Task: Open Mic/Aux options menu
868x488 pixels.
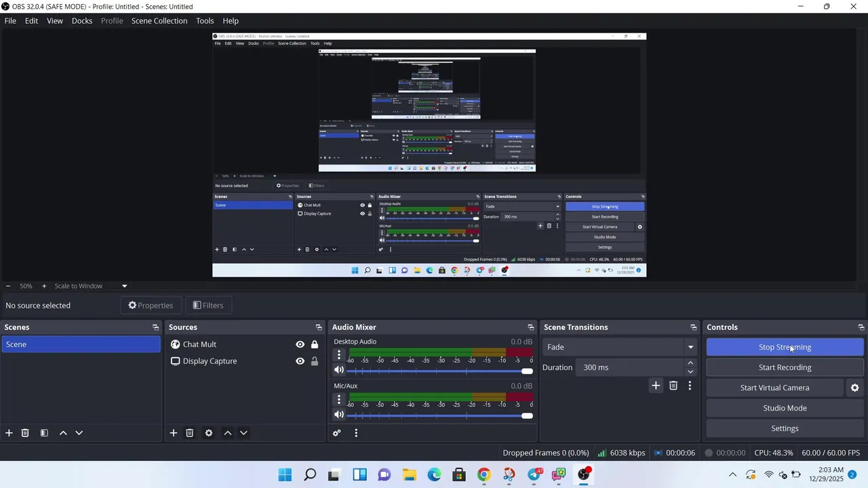Action: tap(339, 399)
